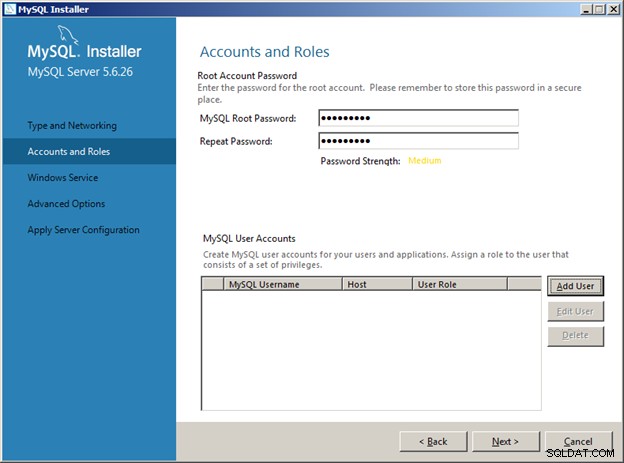The width and height of the screenshot is (624, 463).
Task: Focus the Repeat Password field
Action: click(418, 141)
